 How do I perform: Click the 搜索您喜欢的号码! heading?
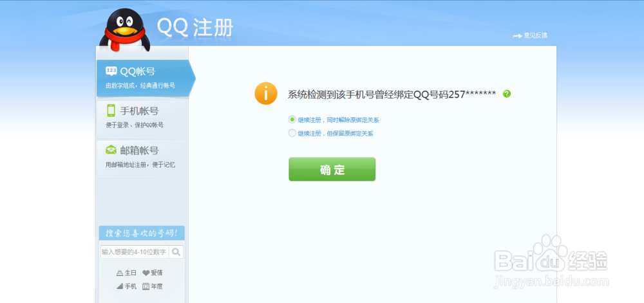(x=141, y=234)
